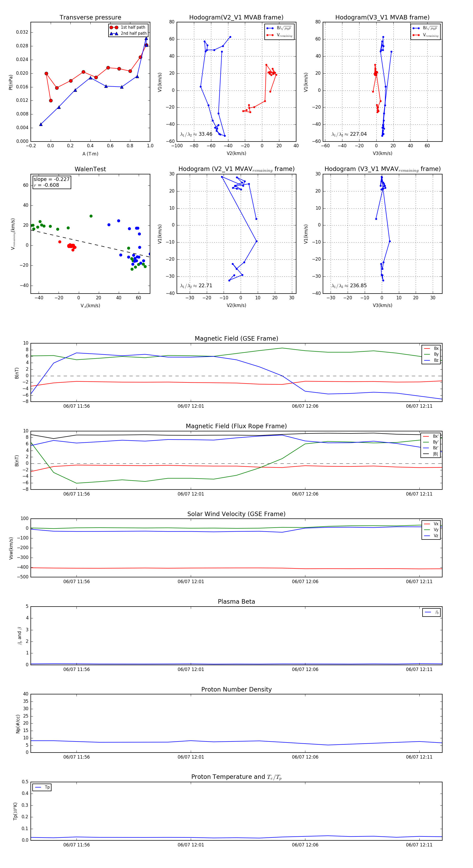Click the "Hodogram(V2_V1 MVAB frame)" title
The height and width of the screenshot is (868, 473).
click(236, 18)
